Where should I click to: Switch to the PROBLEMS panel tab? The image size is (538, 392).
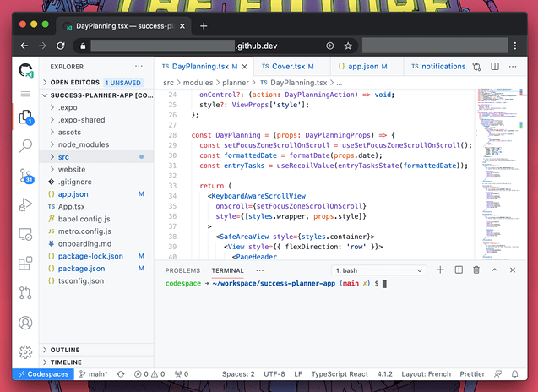pyautogui.click(x=182, y=270)
